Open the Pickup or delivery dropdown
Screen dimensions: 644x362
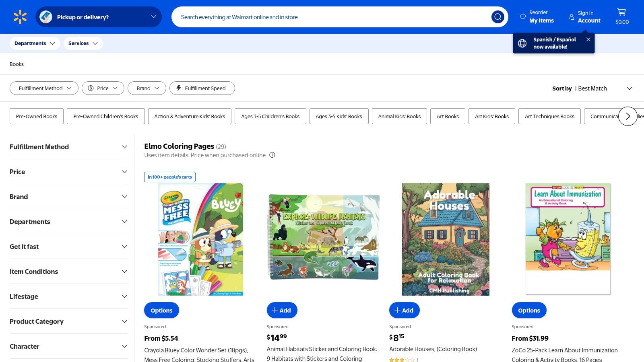click(x=99, y=16)
